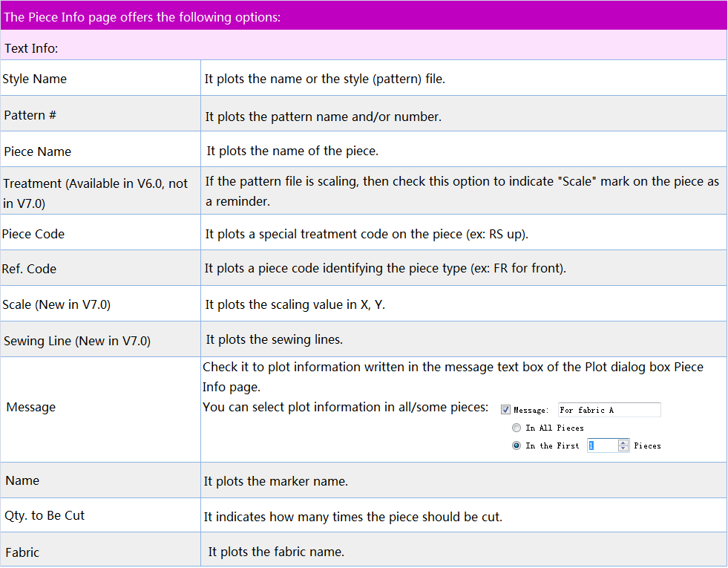The width and height of the screenshot is (728, 568).
Task: Uncheck the Message checkbox
Action: (505, 410)
